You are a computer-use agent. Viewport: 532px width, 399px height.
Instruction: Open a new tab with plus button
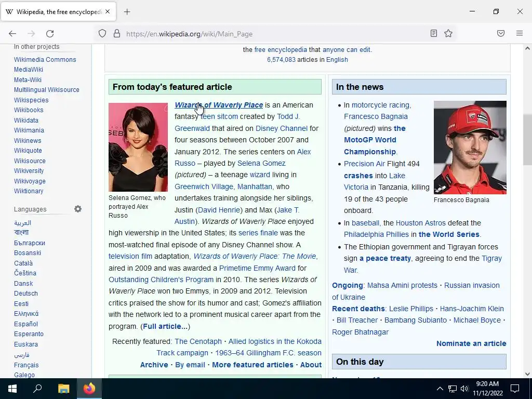pyautogui.click(x=127, y=12)
